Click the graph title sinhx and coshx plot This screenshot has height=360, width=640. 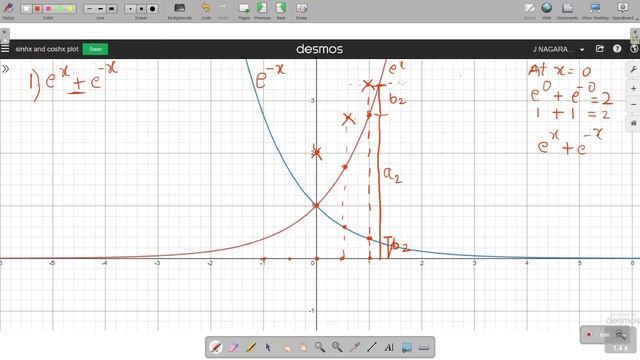coord(47,49)
